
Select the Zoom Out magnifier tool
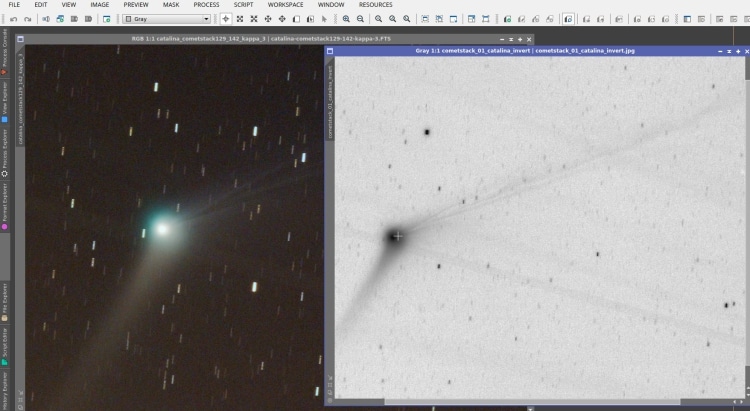coord(360,19)
